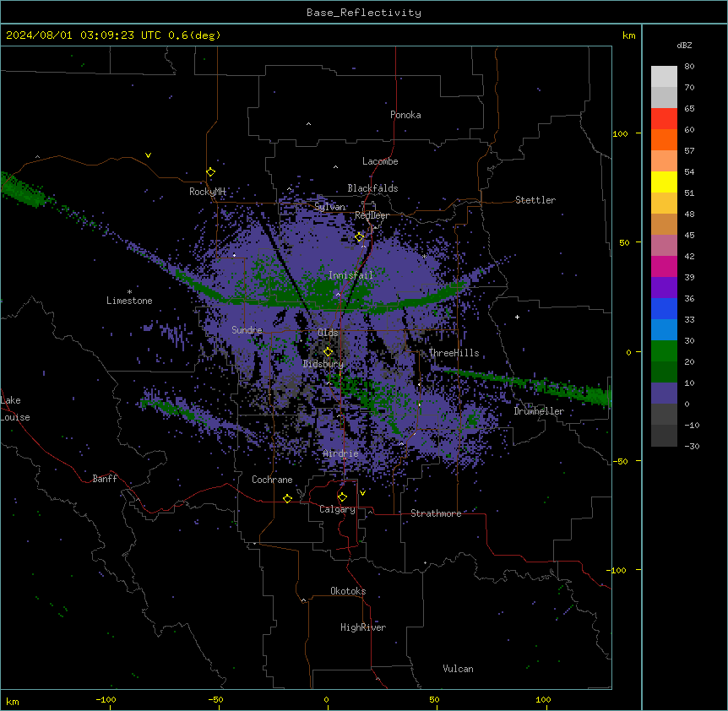Click the yellow V marker east of Calgary
This screenshot has height=711, width=728.
click(362, 493)
